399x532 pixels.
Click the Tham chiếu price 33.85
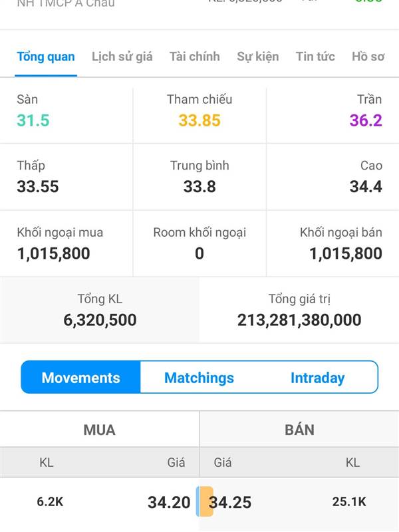tap(199, 120)
